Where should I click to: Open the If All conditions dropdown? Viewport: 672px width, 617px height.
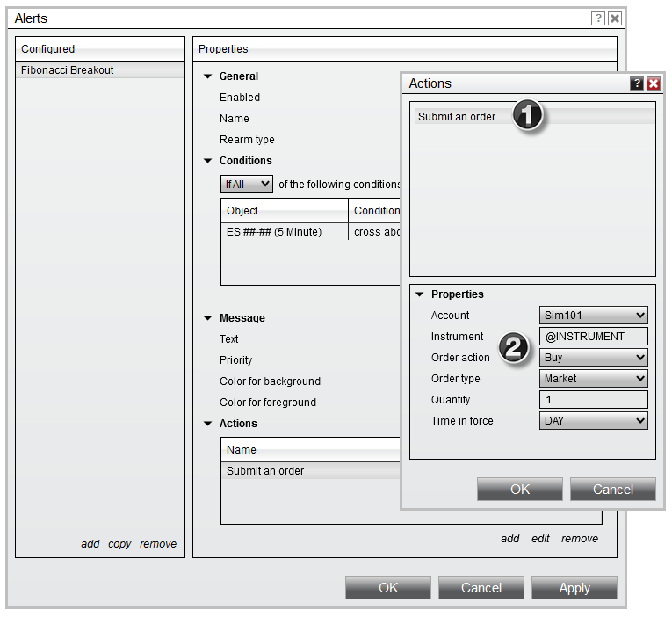point(246,185)
